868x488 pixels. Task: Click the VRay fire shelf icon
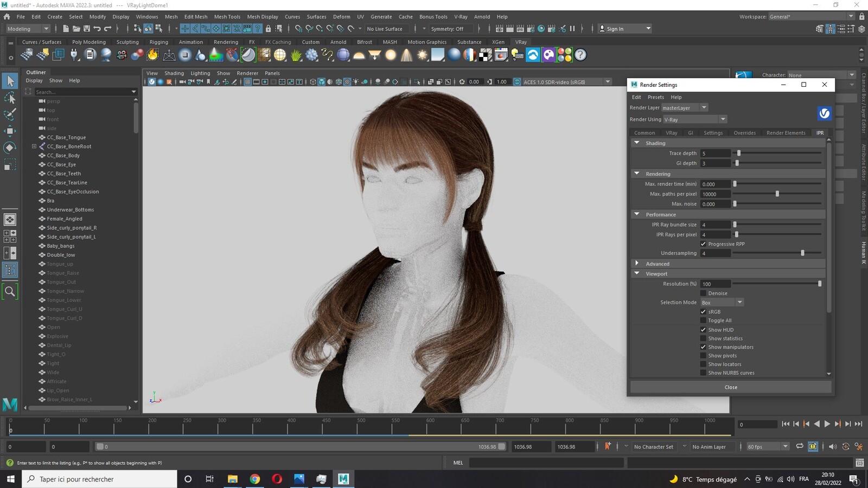[153, 55]
